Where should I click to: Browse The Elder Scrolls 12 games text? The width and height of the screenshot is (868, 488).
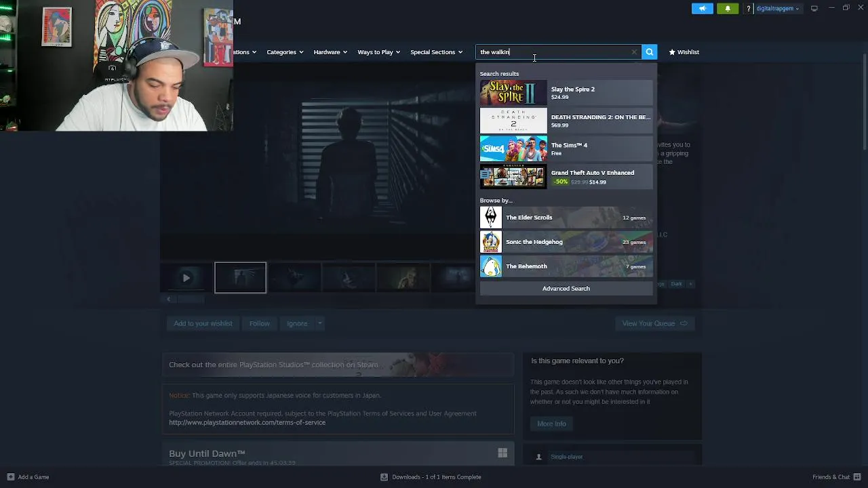pos(634,218)
